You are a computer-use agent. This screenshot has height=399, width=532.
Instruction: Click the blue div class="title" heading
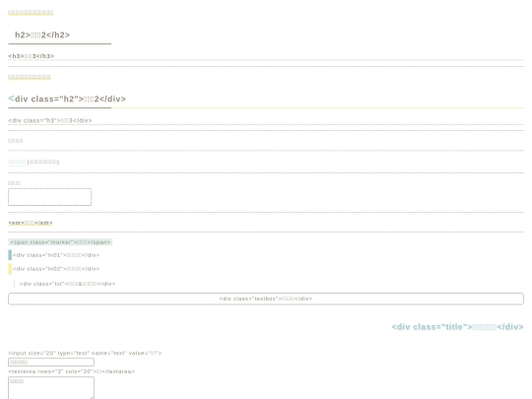[457, 327]
